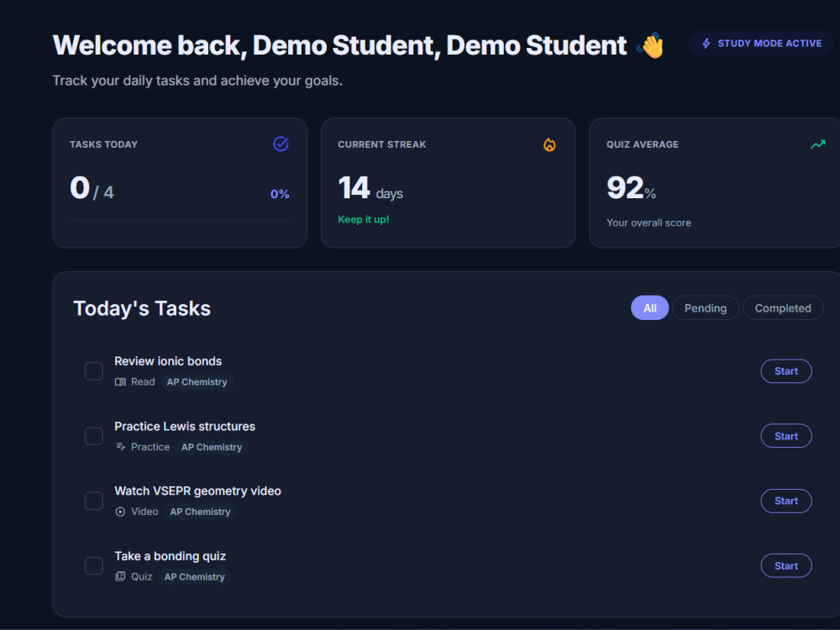Click the book icon next to Read
840x630 pixels.
[120, 382]
